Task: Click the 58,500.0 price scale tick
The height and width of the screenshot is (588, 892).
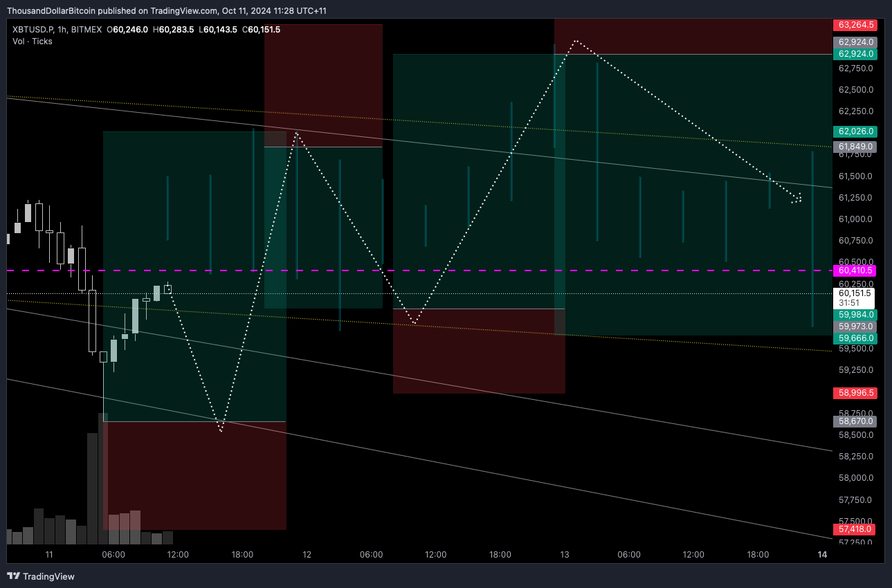Action: (856, 435)
